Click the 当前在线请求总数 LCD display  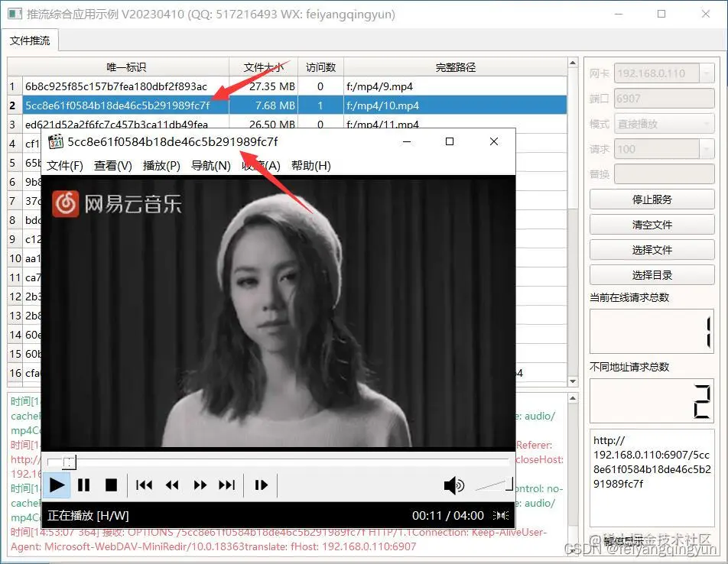pyautogui.click(x=652, y=331)
